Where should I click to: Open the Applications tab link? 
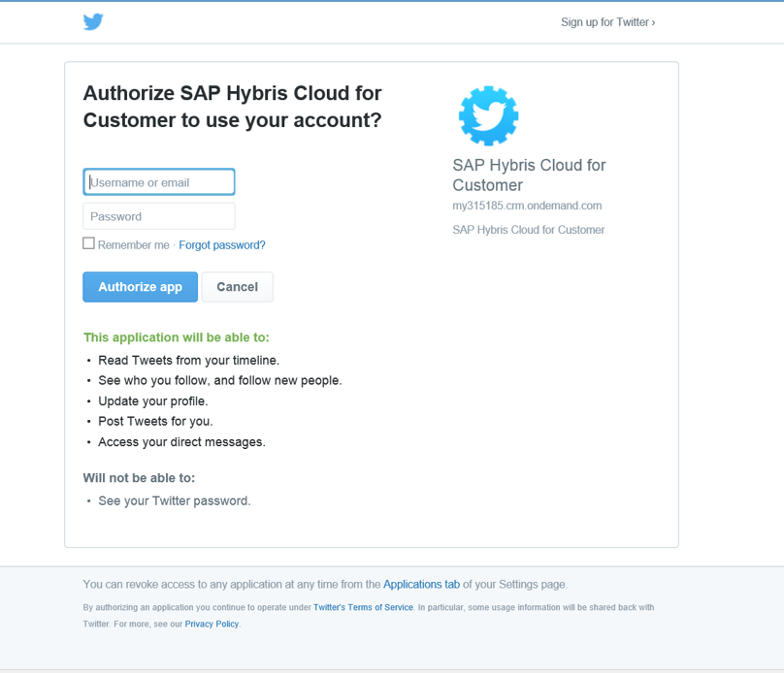pos(421,584)
